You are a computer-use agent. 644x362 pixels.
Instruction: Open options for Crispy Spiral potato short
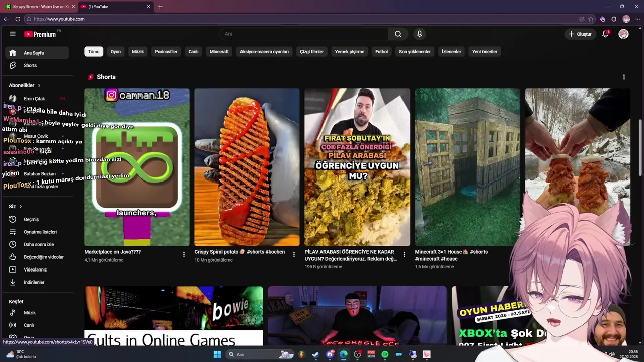pyautogui.click(x=294, y=254)
